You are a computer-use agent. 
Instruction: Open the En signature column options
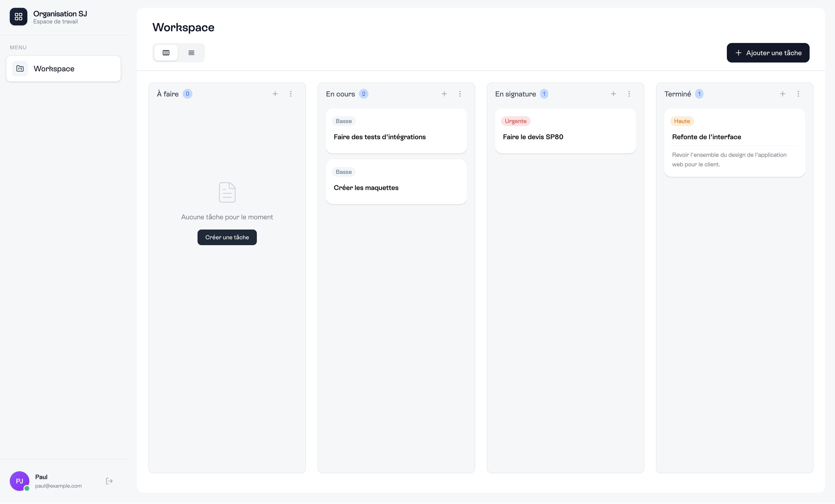click(x=629, y=94)
